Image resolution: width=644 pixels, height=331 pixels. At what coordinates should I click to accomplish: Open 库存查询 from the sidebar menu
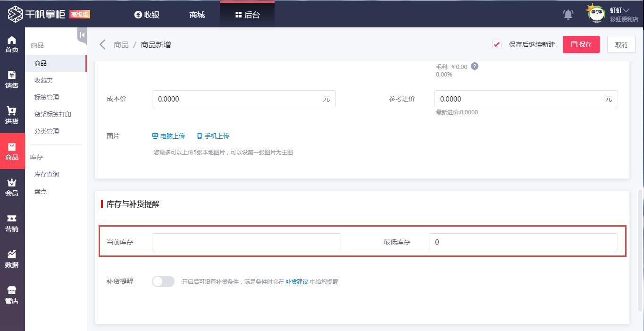tap(46, 174)
